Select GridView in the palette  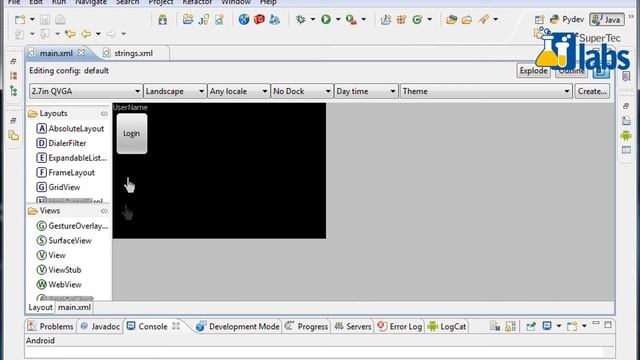tap(58, 187)
